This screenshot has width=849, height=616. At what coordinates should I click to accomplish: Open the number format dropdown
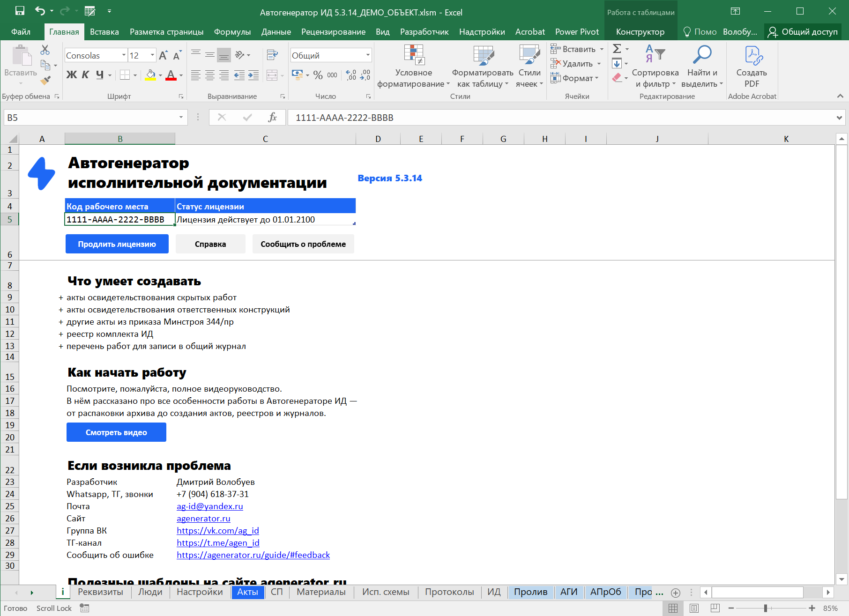[x=368, y=55]
